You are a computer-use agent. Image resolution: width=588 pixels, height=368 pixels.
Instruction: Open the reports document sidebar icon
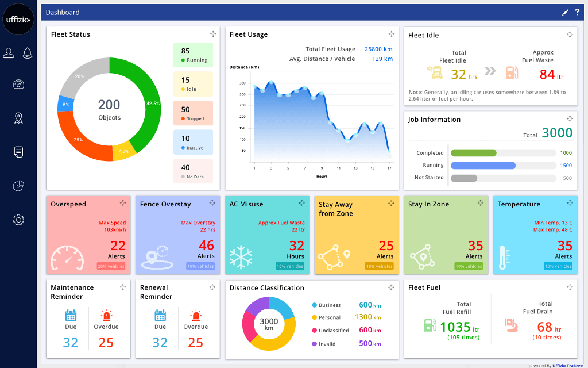pyautogui.click(x=18, y=152)
